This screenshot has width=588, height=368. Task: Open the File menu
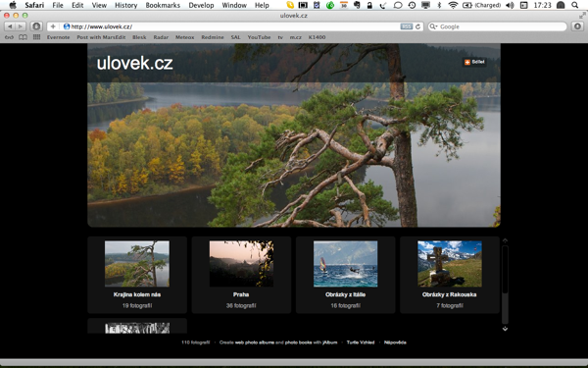(58, 5)
